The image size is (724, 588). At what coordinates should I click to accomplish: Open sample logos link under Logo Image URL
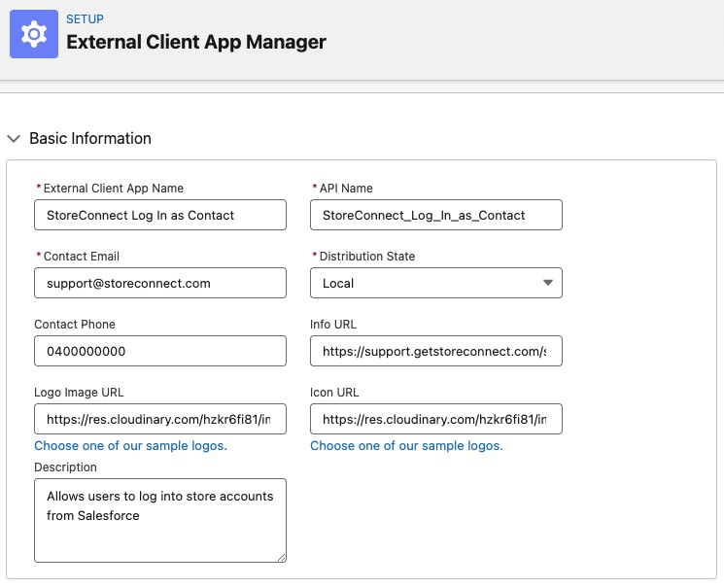130,446
